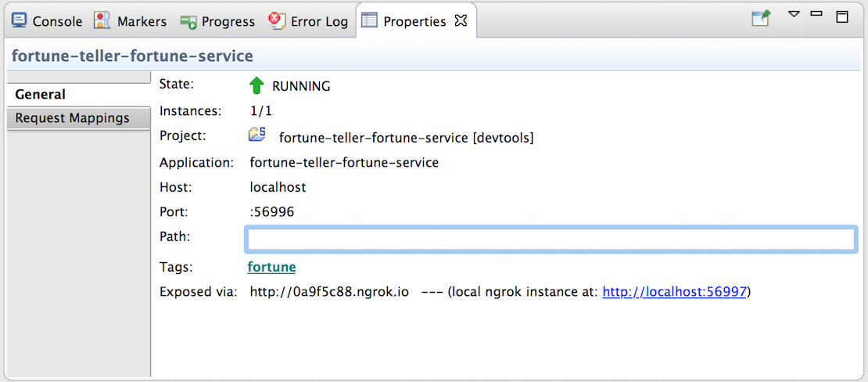Click inside the Path input field
The image size is (868, 382).
[551, 239]
